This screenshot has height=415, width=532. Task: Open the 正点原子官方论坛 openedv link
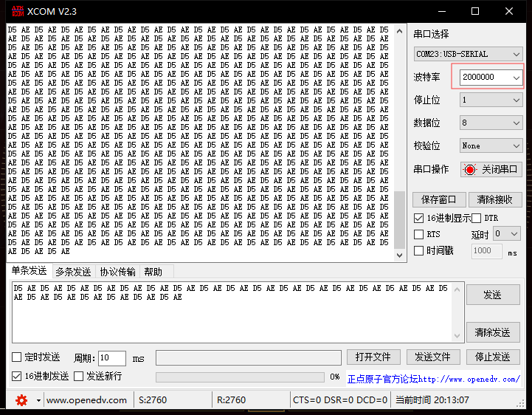[x=433, y=379]
